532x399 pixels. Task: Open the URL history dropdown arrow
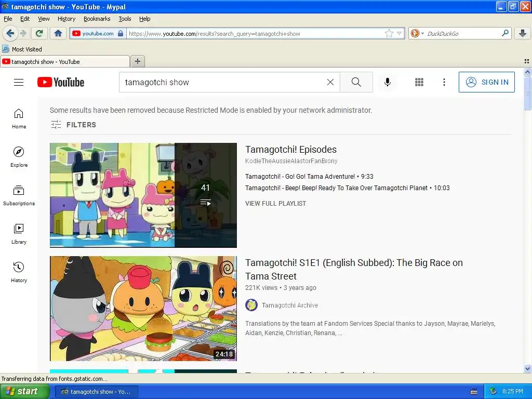coord(400,33)
